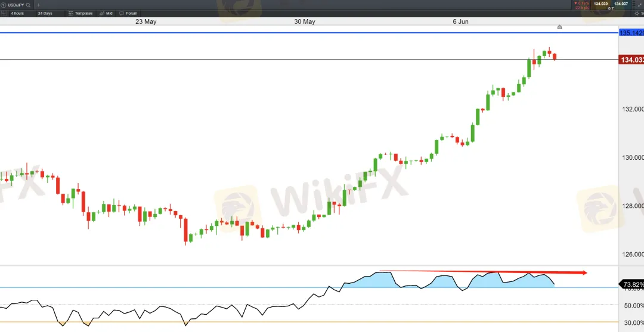
Task: Click the 30 May date label
Action: [304, 21]
